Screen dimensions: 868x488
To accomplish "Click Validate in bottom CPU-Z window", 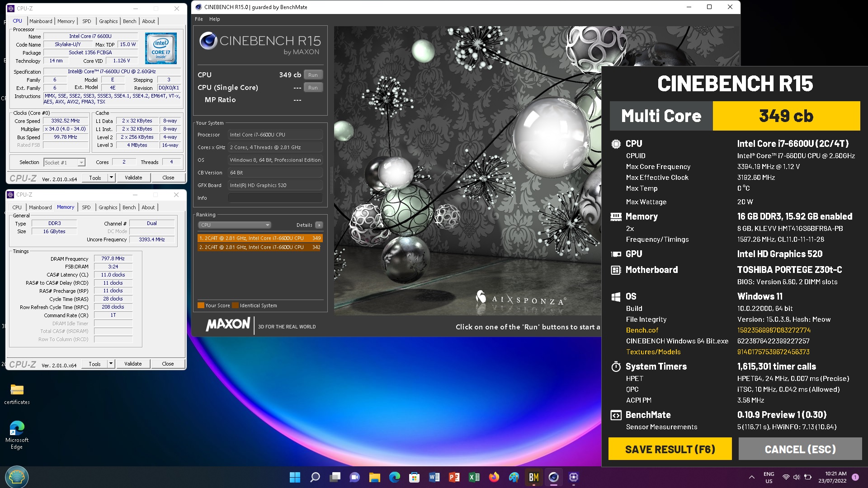I will [133, 364].
